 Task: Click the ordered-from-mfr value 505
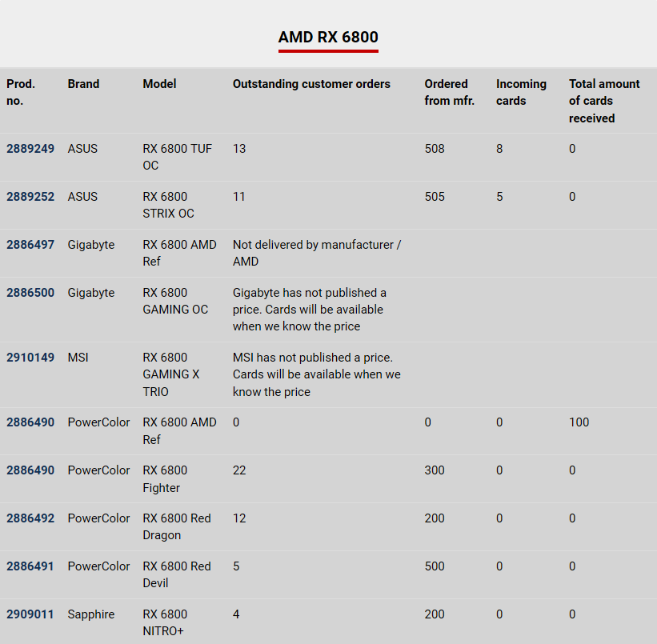click(x=434, y=197)
